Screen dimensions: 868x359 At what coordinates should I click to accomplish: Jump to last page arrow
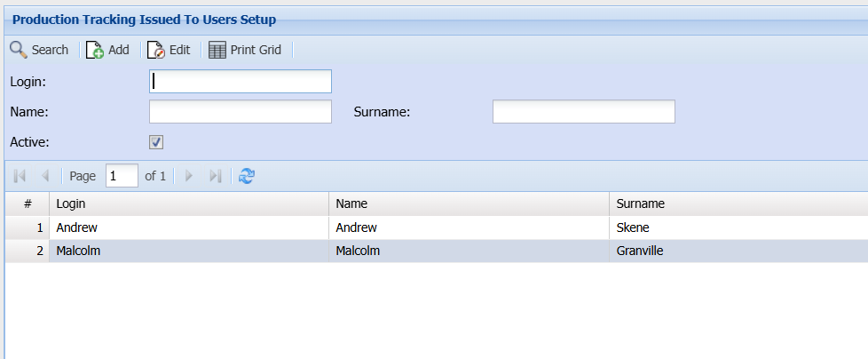coord(216,176)
